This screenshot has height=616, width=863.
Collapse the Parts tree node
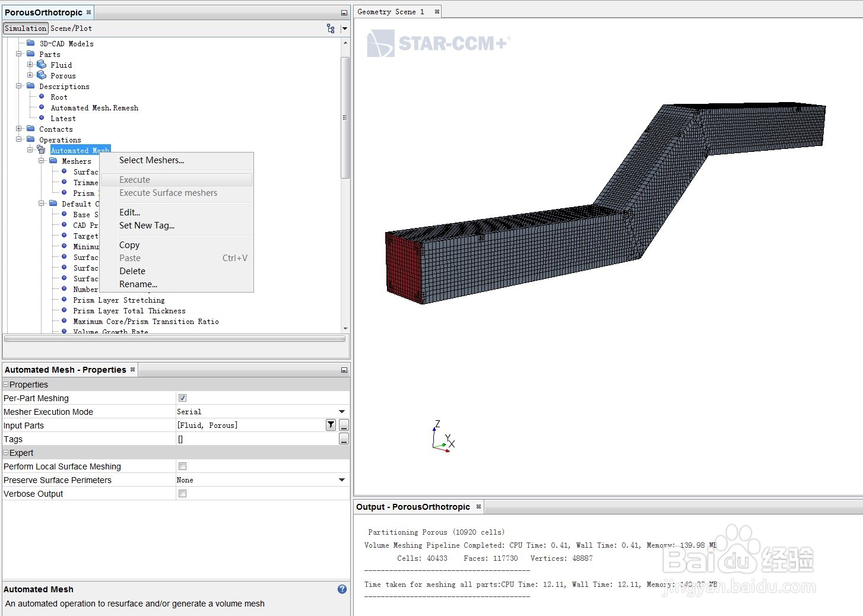pos(19,54)
